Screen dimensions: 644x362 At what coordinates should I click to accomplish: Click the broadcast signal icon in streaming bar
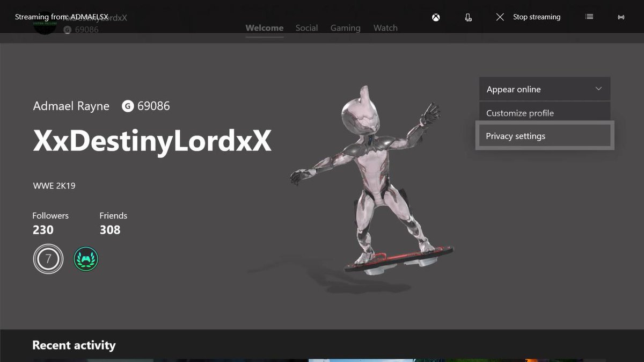621,17
